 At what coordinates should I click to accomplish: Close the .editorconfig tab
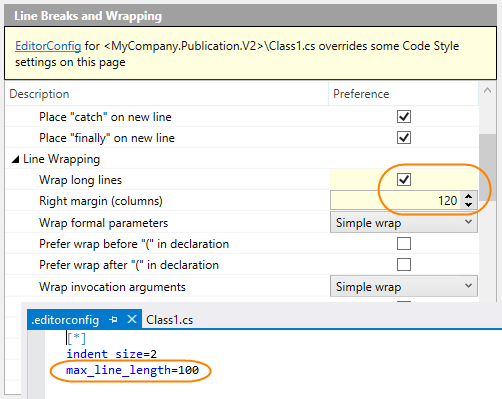point(132,320)
